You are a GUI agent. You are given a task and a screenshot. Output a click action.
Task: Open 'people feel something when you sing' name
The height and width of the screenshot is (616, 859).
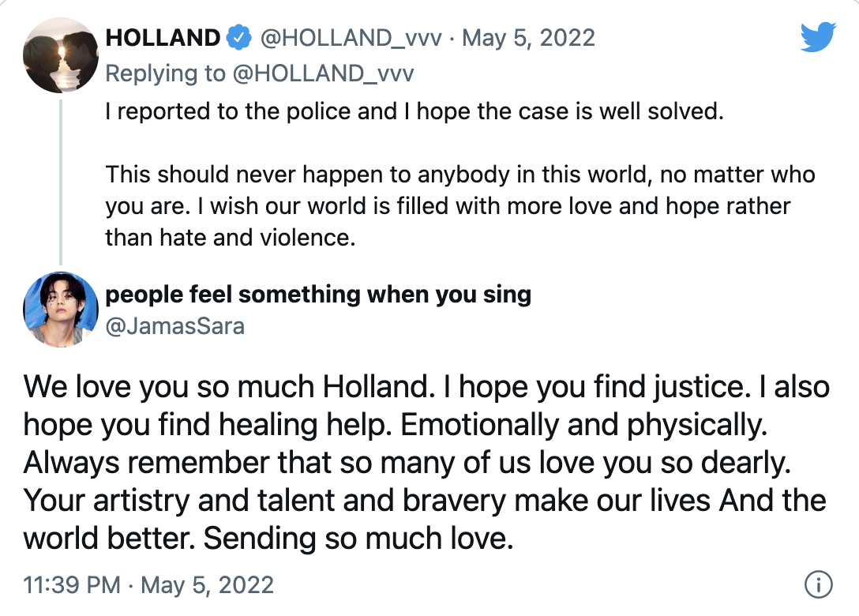(x=317, y=295)
